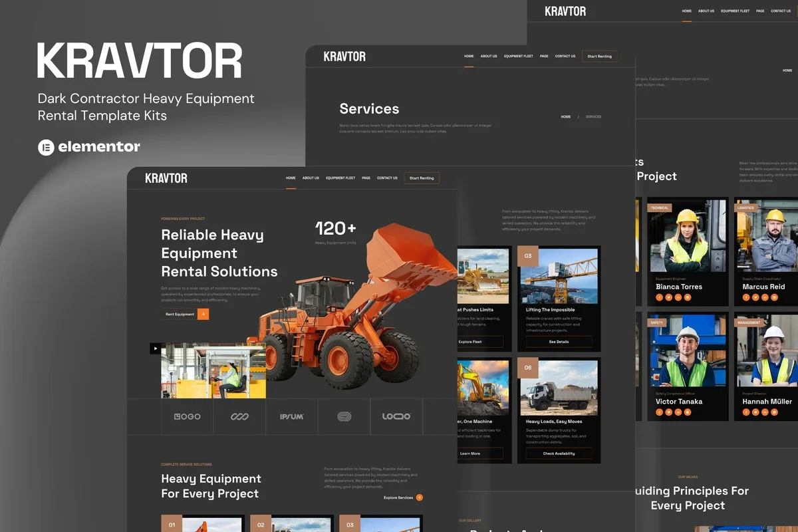Open the crane photo on card 03
This screenshot has height=532, width=798.
pos(559,276)
